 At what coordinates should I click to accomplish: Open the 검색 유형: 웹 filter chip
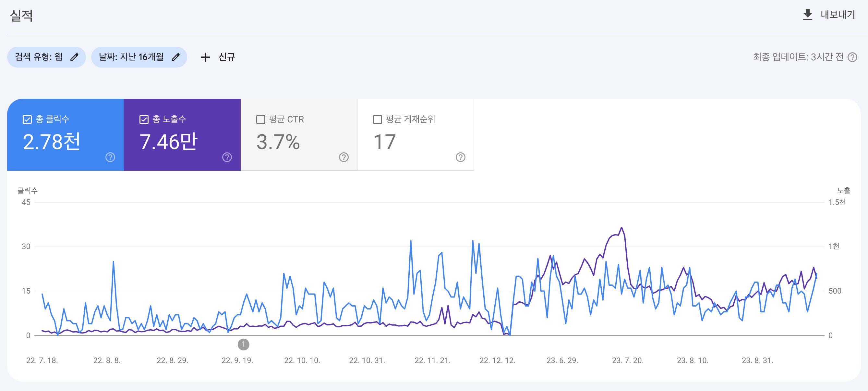(39, 57)
